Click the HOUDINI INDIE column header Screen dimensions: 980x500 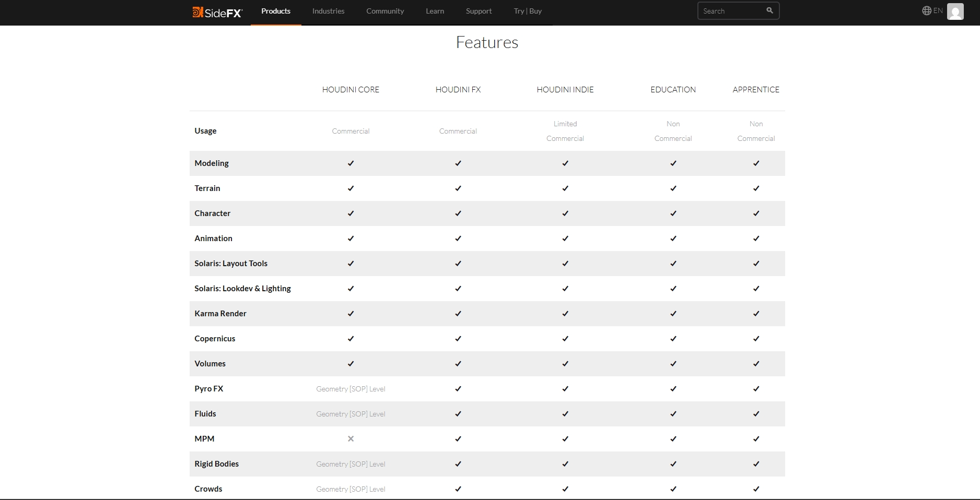point(565,90)
